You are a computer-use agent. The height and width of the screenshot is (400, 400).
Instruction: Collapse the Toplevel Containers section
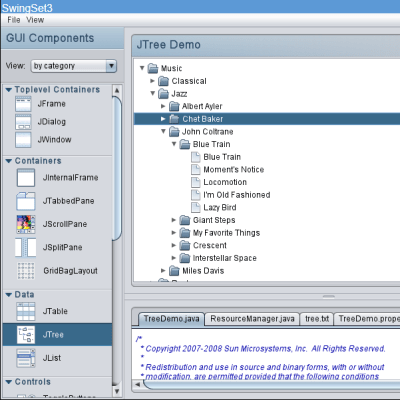(9, 90)
